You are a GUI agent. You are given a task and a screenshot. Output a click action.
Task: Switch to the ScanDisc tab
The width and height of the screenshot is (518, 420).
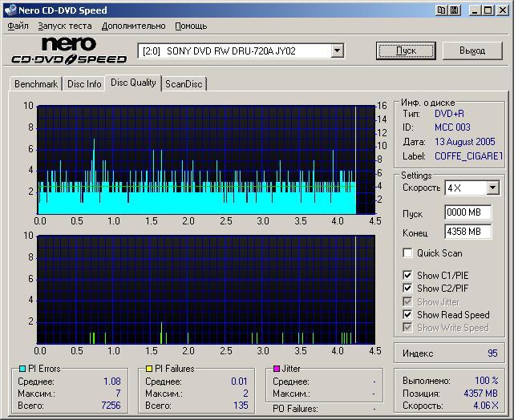[184, 83]
